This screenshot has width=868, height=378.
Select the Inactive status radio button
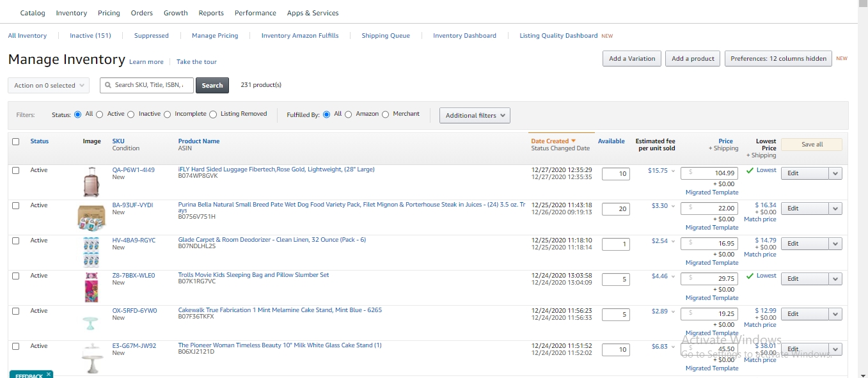tap(130, 114)
